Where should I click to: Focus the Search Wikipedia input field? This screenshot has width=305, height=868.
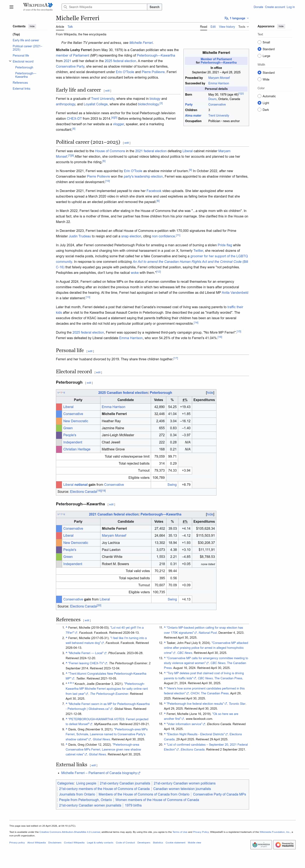click(104, 7)
